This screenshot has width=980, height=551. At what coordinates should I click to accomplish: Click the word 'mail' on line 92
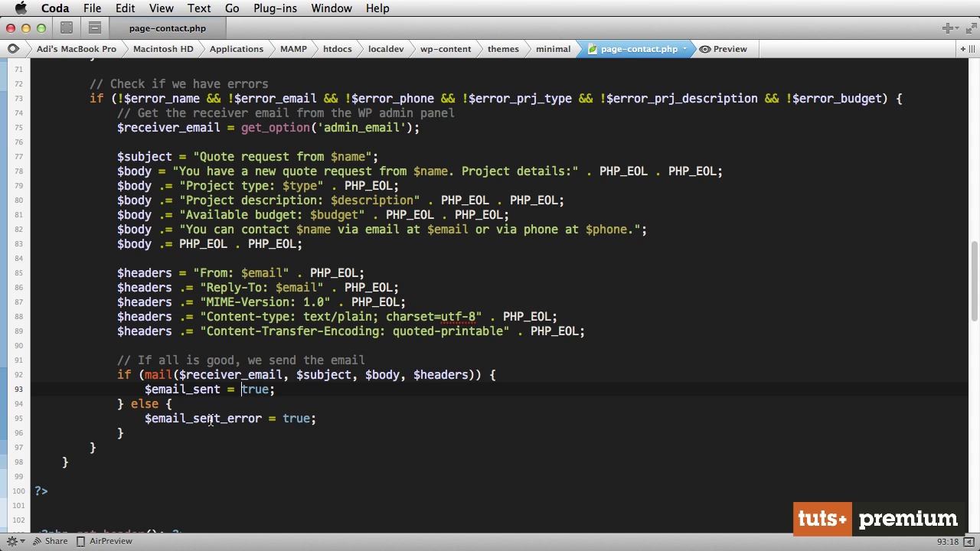pyautogui.click(x=158, y=375)
